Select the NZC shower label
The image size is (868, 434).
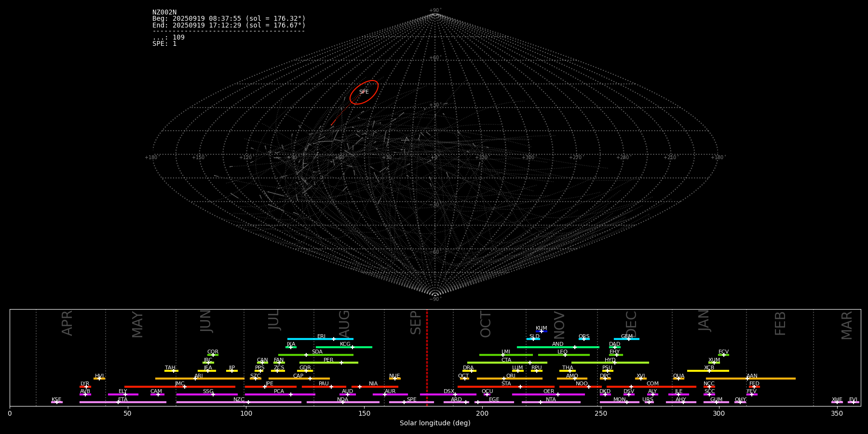[x=239, y=400]
